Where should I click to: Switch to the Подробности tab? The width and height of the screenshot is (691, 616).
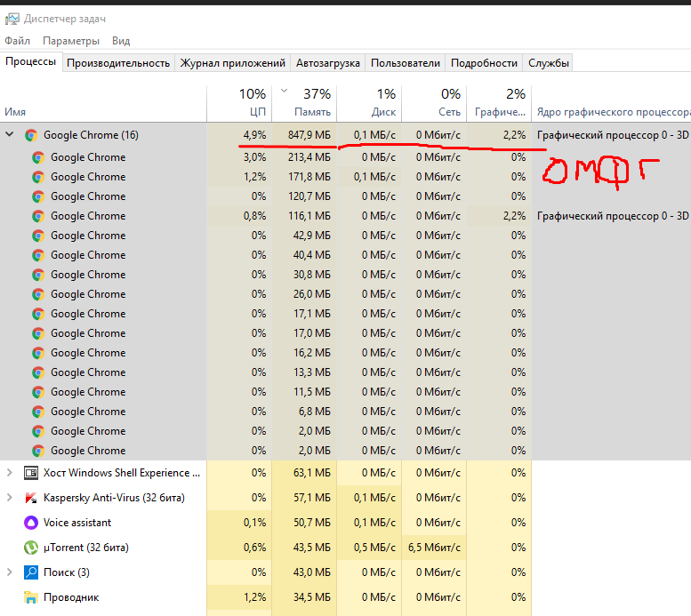(484, 63)
